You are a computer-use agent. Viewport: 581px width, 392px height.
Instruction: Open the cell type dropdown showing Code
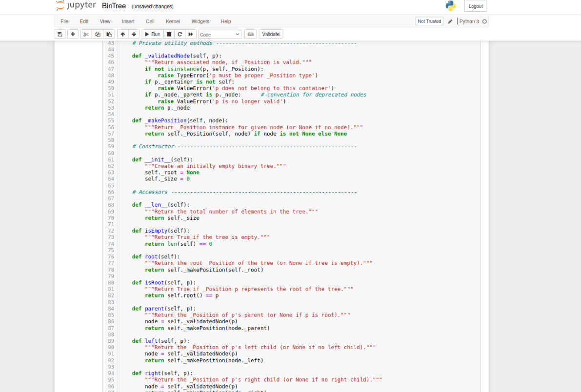click(219, 34)
